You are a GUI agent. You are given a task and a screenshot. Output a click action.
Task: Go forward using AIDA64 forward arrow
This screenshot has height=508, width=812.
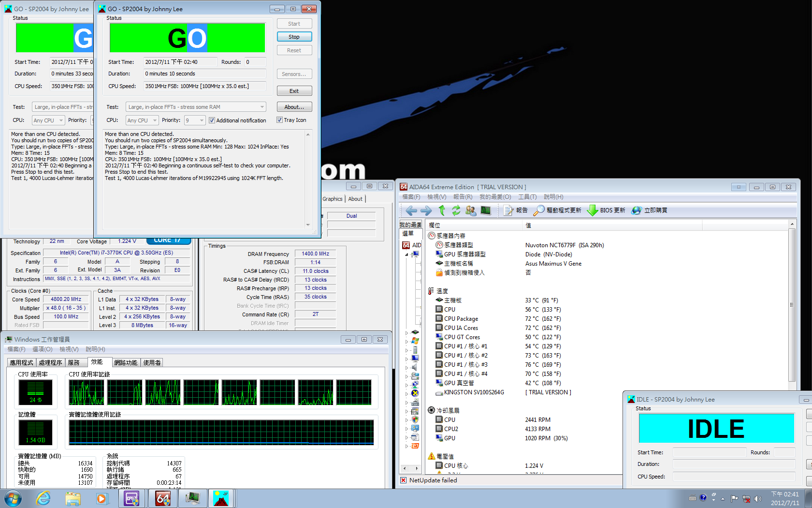[426, 210]
